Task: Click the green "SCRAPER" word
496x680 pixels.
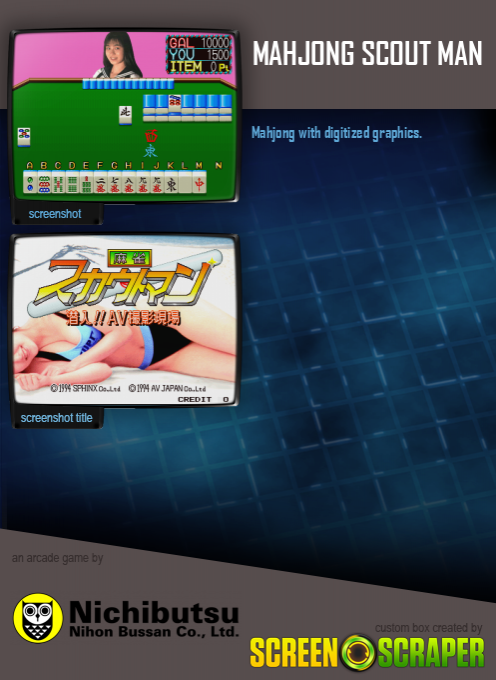Action: pyautogui.click(x=431, y=652)
